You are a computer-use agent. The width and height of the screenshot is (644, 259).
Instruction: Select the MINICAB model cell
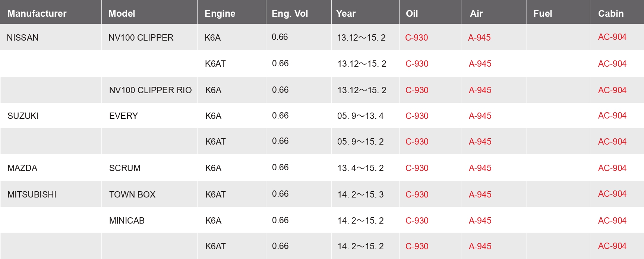[x=127, y=221]
